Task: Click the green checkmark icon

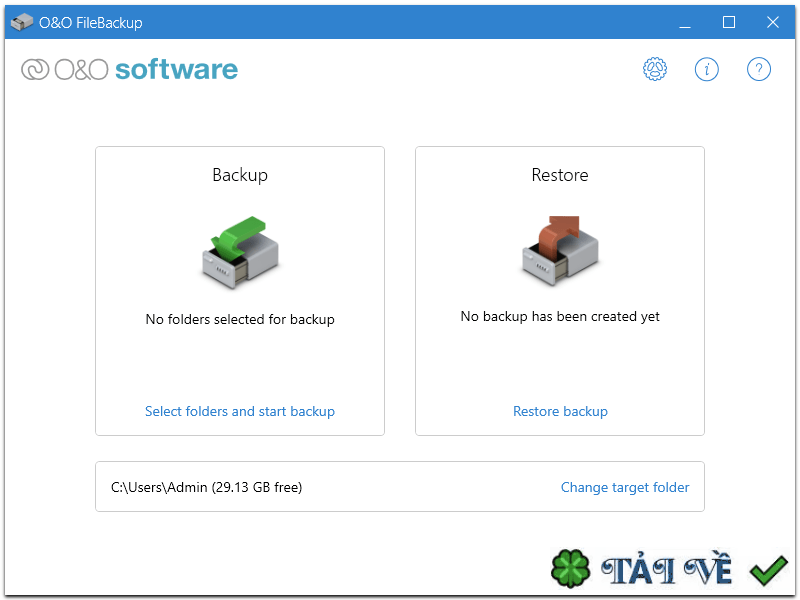Action: click(x=768, y=568)
